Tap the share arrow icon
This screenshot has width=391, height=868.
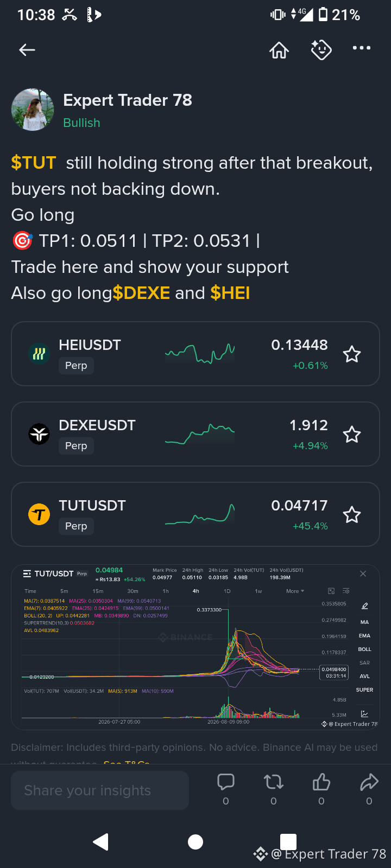click(369, 782)
